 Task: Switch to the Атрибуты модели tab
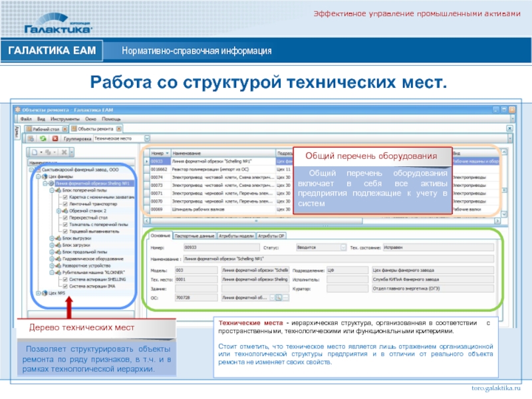[236, 236]
